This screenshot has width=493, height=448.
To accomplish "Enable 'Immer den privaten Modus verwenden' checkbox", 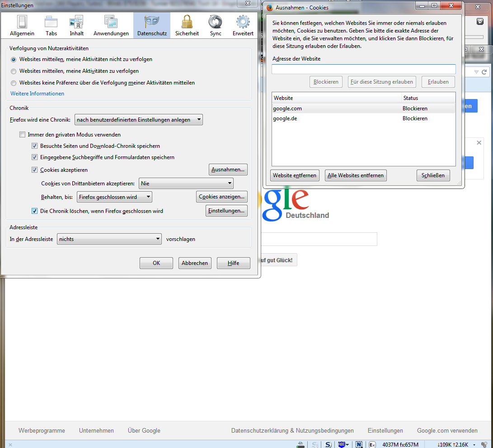I will point(23,135).
